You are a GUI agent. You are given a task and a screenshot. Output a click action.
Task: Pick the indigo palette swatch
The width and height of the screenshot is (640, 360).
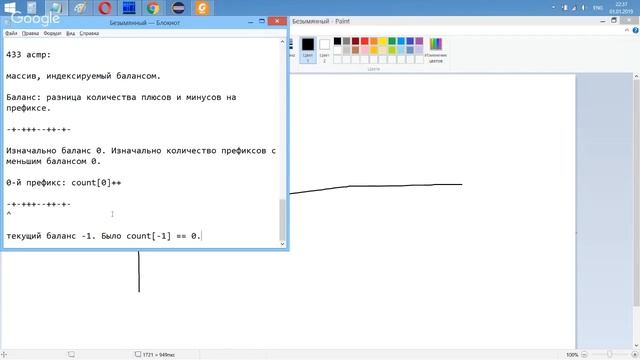(410, 41)
